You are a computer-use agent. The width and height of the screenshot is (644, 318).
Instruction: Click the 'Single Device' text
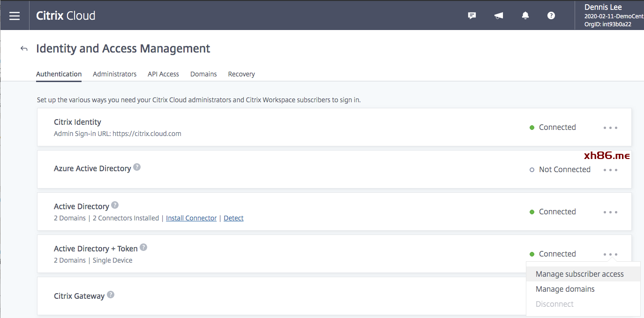click(x=112, y=260)
